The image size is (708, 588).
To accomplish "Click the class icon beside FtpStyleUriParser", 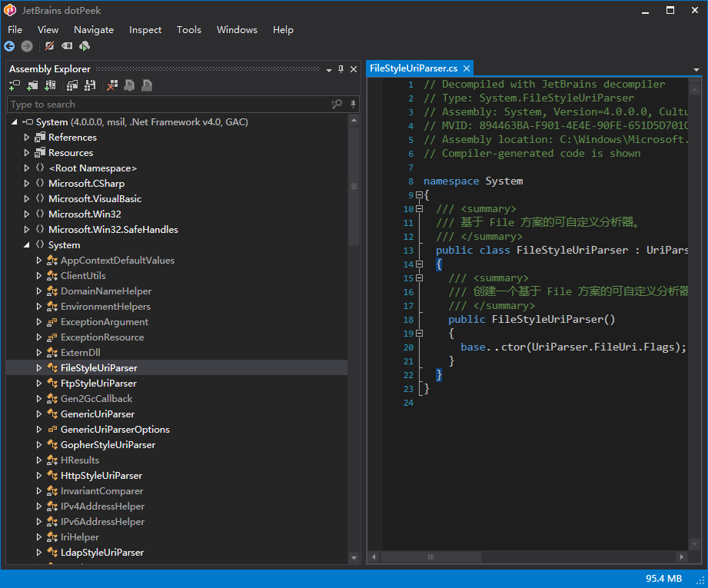I will point(52,383).
